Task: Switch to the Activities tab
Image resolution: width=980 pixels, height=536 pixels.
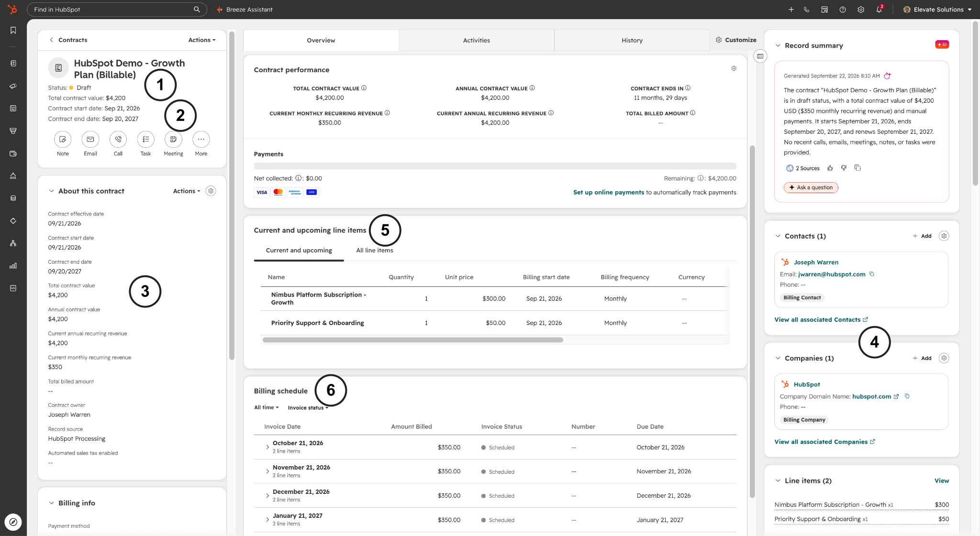Action: tap(477, 40)
